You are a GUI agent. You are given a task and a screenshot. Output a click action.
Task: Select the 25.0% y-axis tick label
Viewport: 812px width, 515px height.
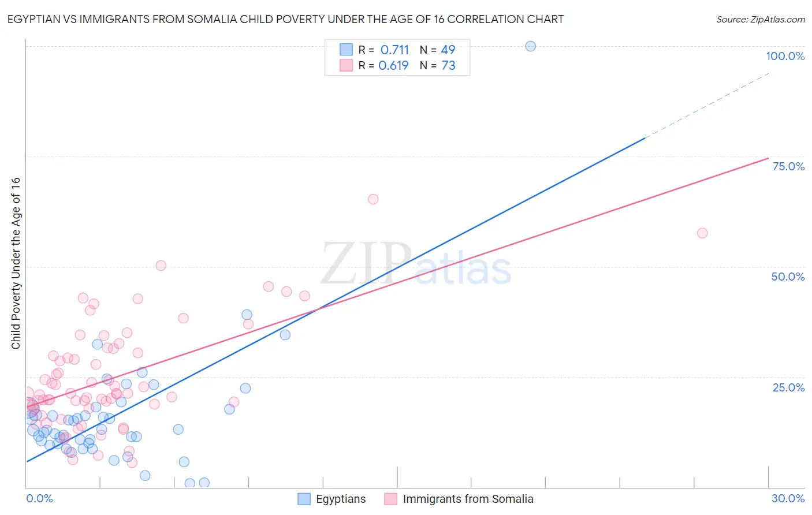click(788, 387)
